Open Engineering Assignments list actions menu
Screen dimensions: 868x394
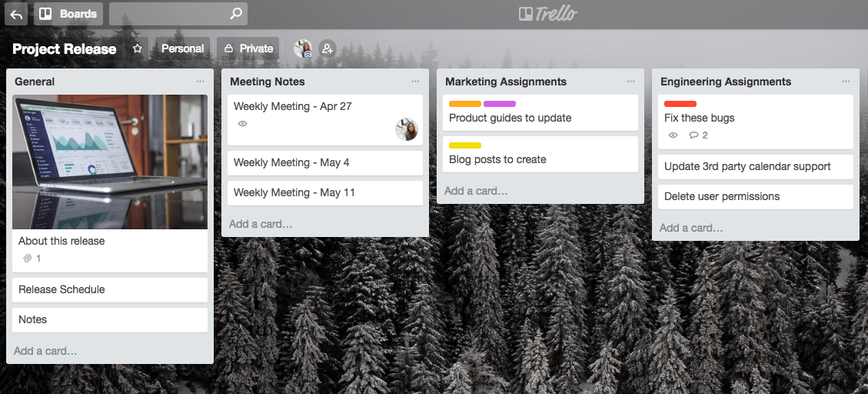coord(846,82)
